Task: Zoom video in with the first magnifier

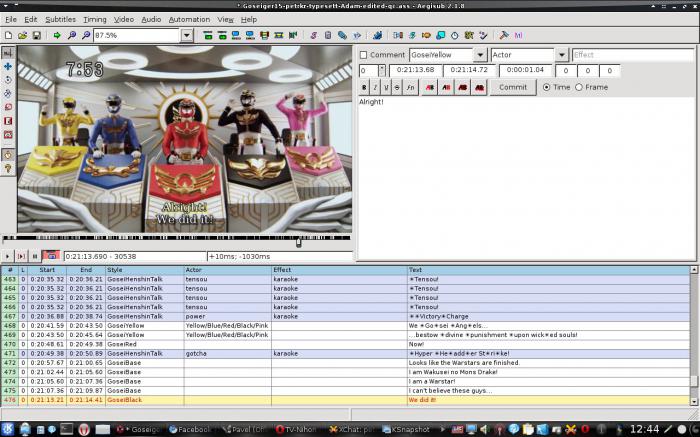Action: (x=71, y=35)
